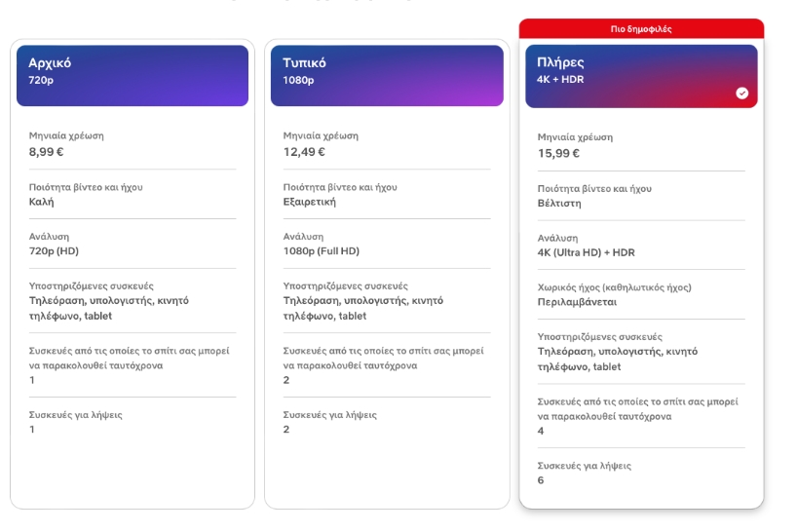Click the Εξαιρετική video quality value
Screen dimensions: 797x532
point(311,202)
